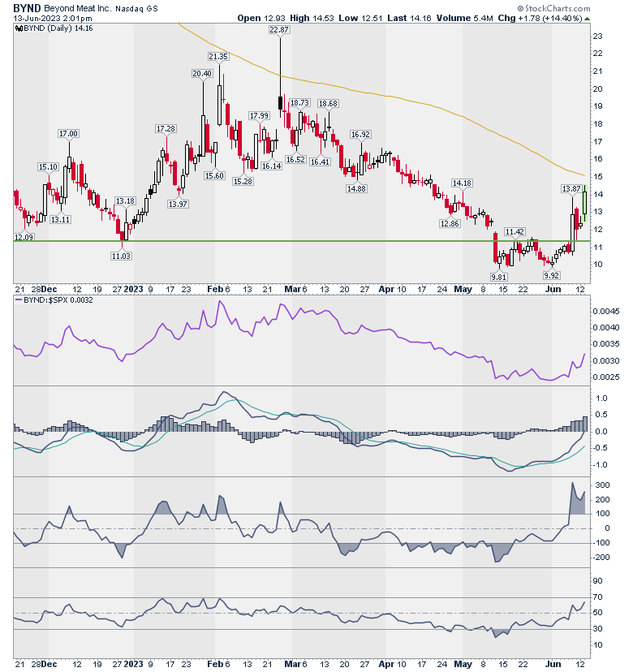
Task: Click the Nasdaq GS exchange label
Action: click(x=136, y=8)
